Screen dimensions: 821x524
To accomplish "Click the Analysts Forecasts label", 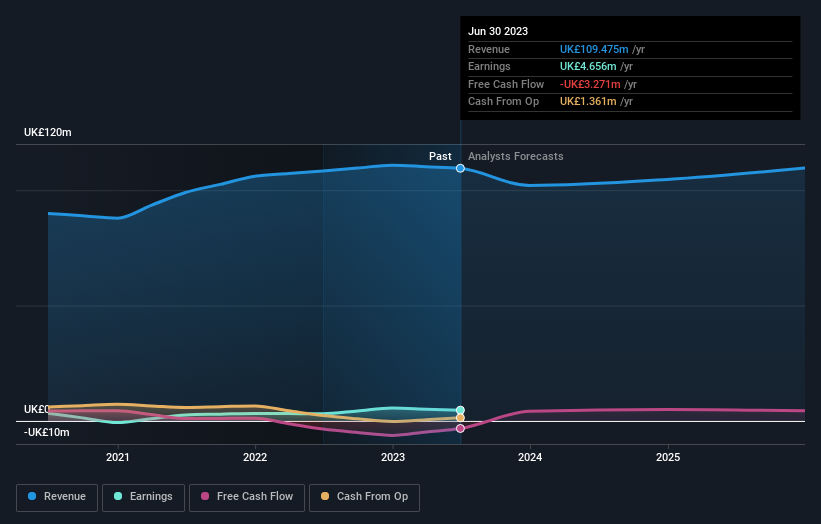I will [516, 156].
